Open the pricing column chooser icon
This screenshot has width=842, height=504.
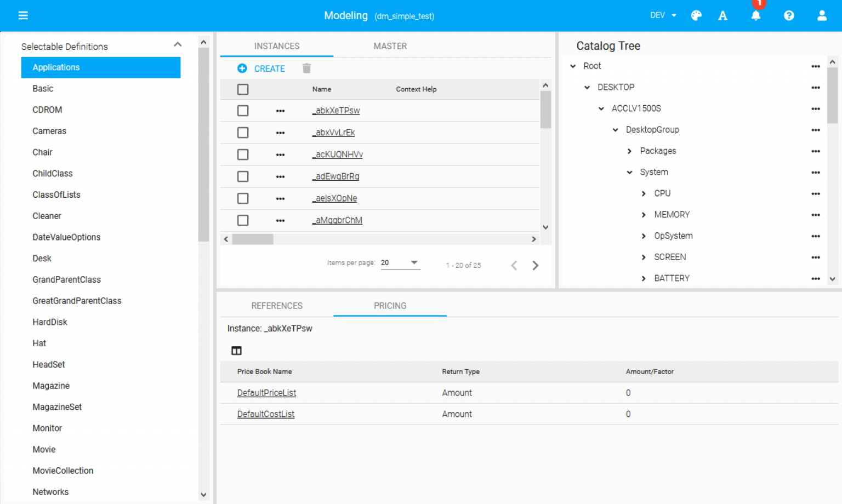click(x=236, y=351)
